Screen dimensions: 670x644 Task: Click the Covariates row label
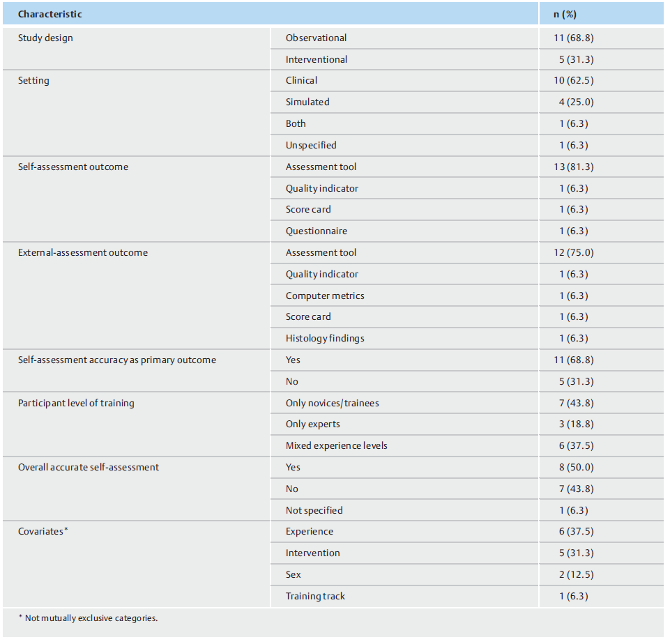coord(43,531)
